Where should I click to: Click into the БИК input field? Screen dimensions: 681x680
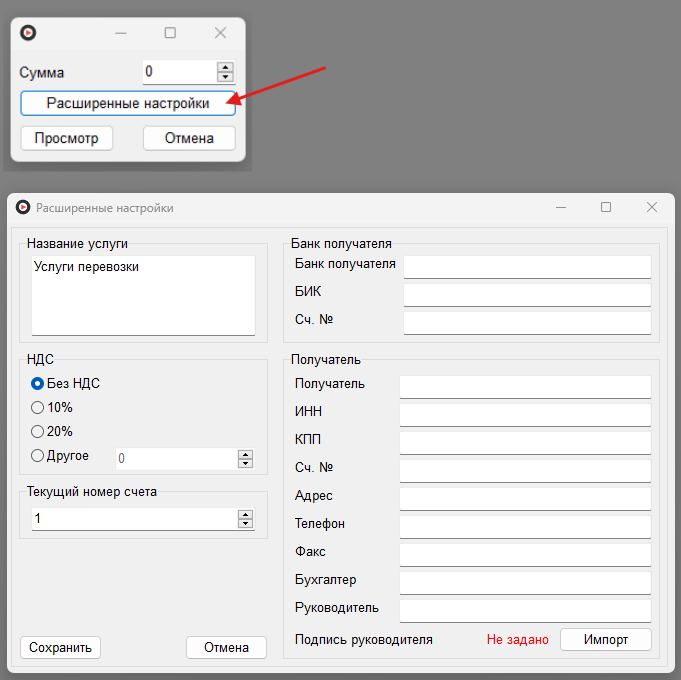526,294
